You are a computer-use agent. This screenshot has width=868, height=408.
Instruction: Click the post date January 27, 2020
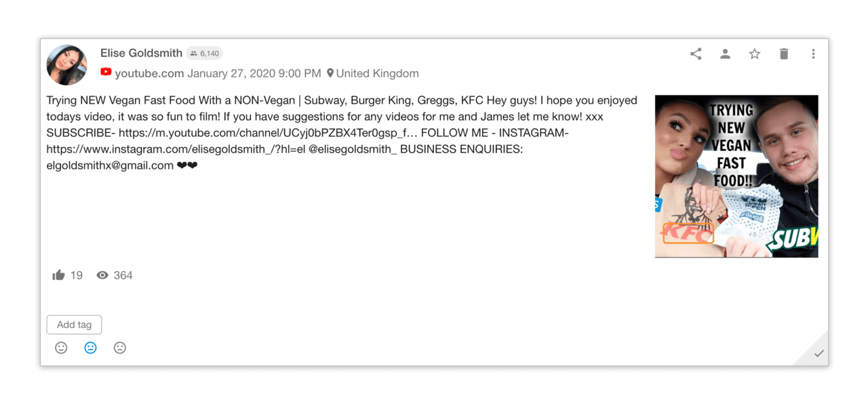pos(254,73)
